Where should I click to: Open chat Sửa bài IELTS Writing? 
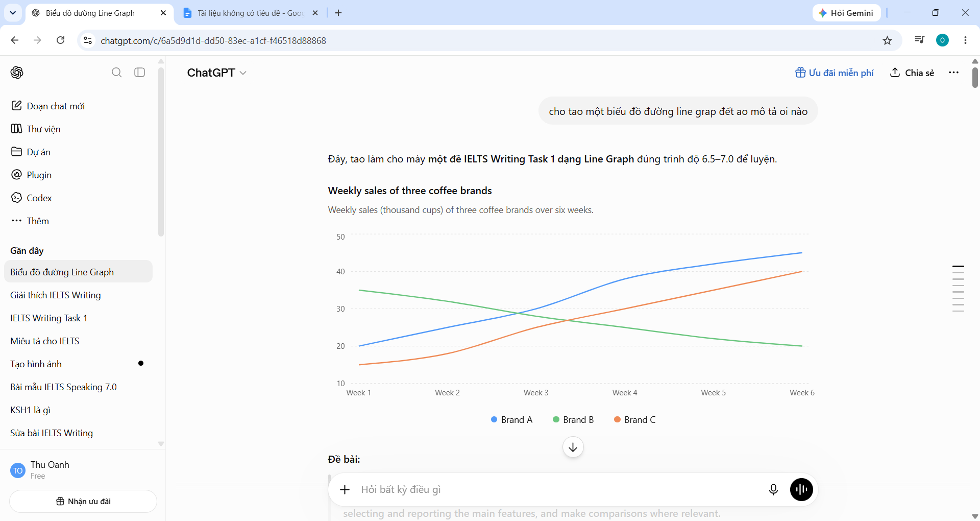78,433
